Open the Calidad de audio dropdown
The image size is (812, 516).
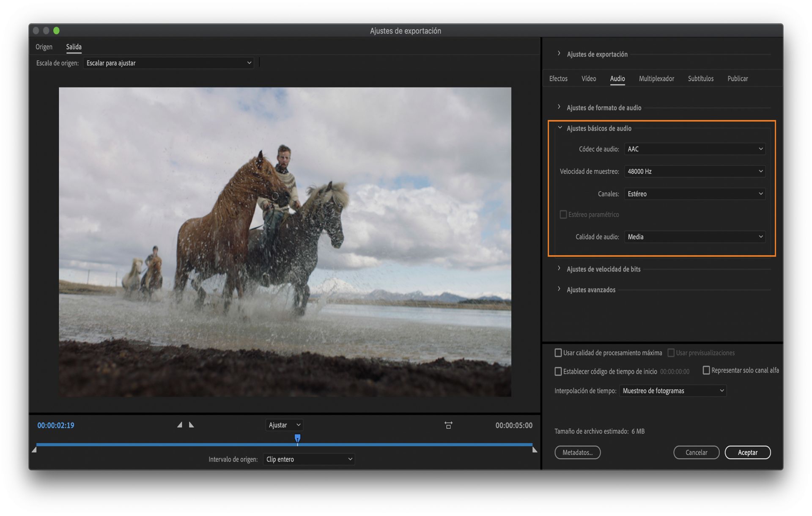pos(694,237)
